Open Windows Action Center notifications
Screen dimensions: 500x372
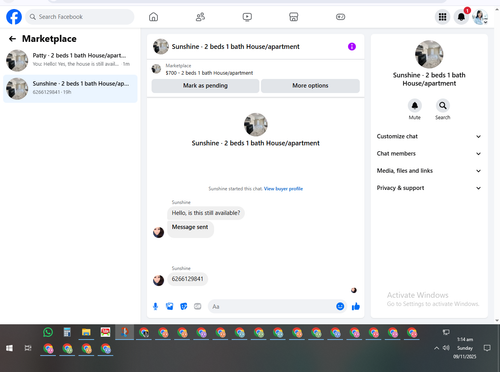(x=487, y=348)
